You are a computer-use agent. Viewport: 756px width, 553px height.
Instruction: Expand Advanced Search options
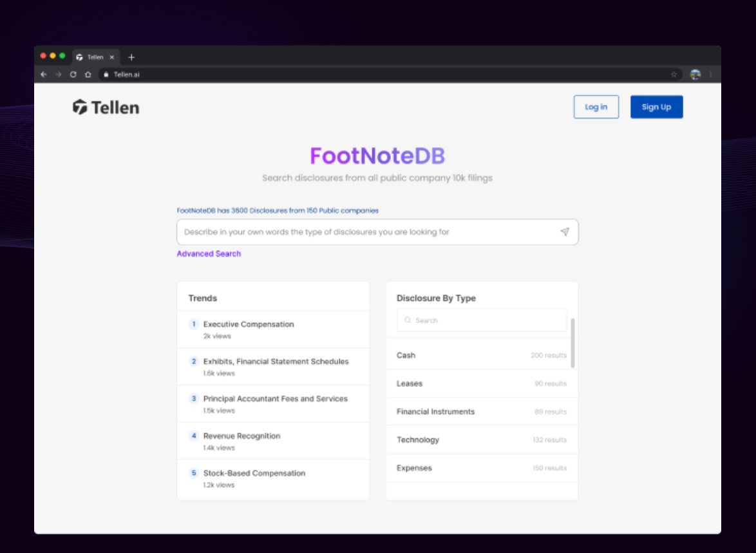coord(209,253)
